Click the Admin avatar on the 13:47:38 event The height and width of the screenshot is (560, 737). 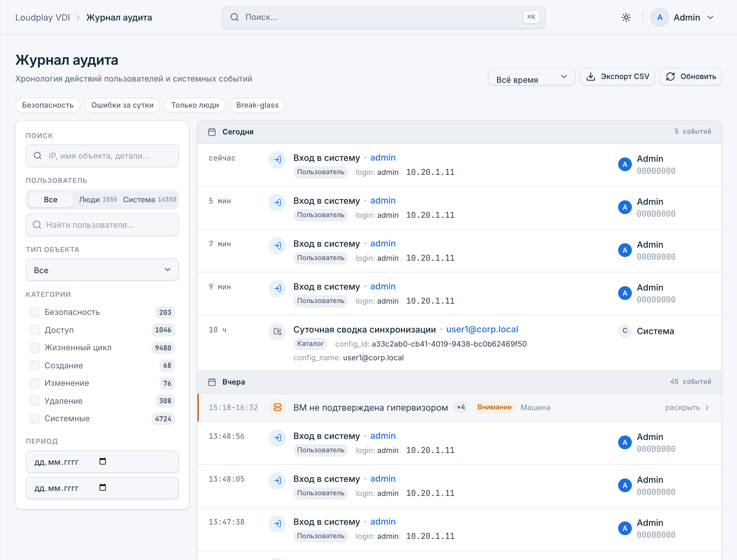coord(625,528)
